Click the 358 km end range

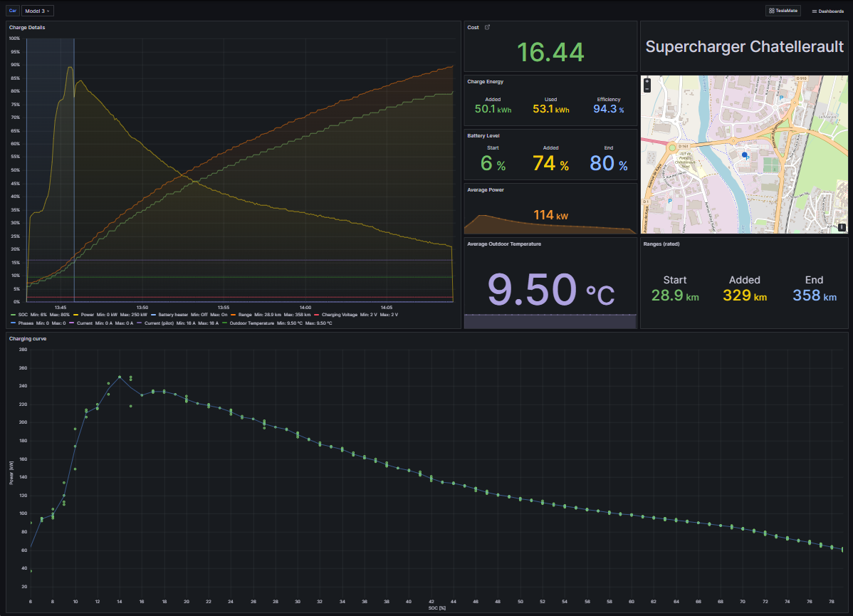[815, 296]
